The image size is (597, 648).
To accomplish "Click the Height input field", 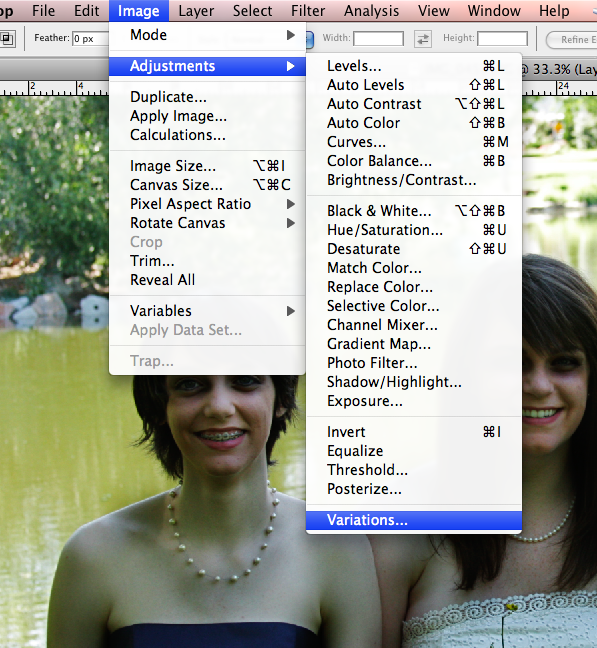I will [x=502, y=39].
